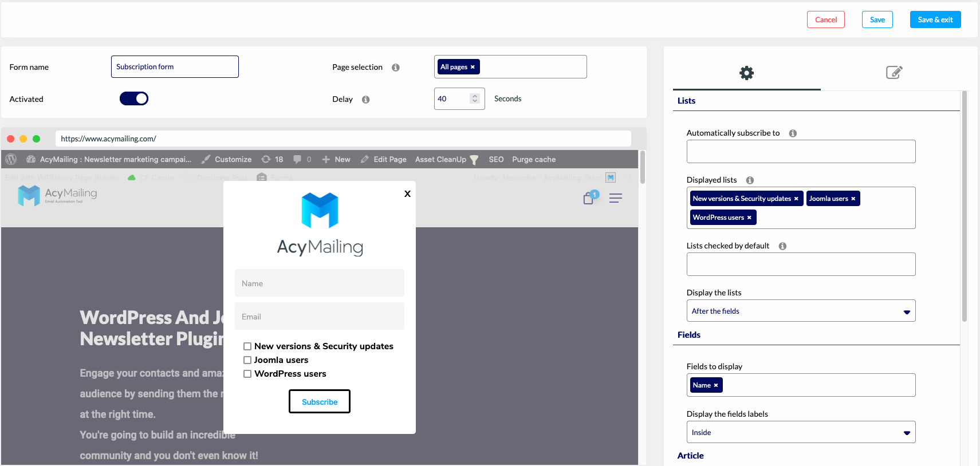
Task: Click the Save button
Action: (x=877, y=19)
